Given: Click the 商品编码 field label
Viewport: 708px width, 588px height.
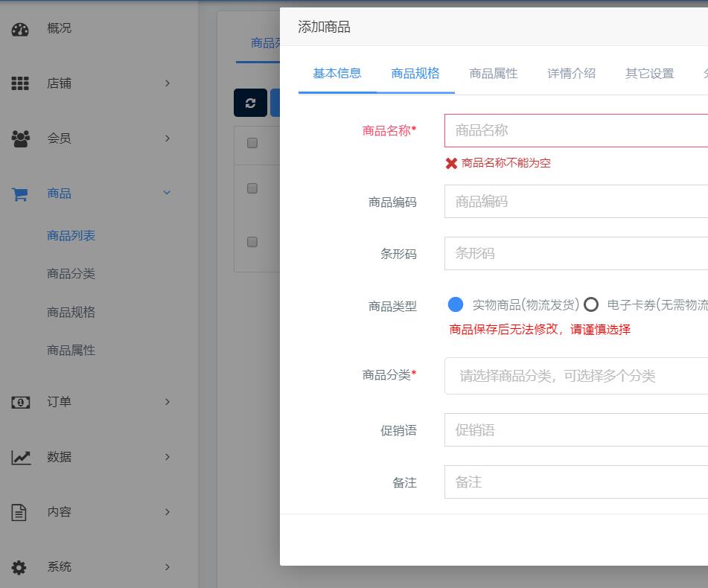Looking at the screenshot, I should coord(392,202).
